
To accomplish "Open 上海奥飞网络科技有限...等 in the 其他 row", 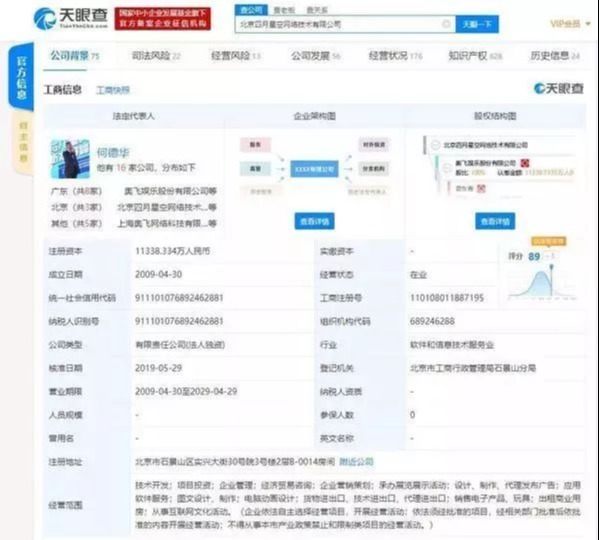I will pyautogui.click(x=167, y=223).
